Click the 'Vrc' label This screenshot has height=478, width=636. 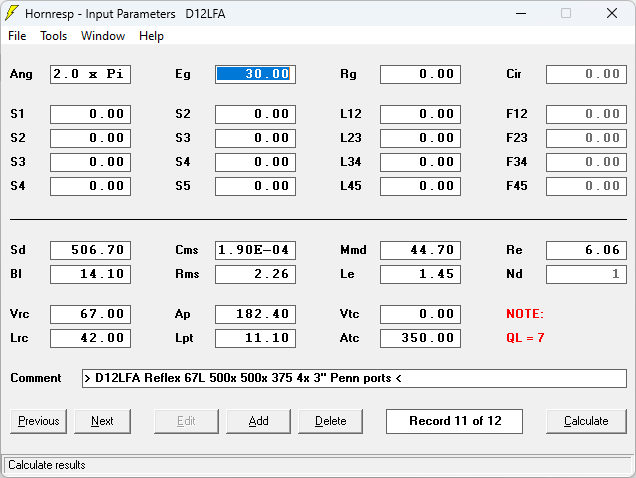pos(19,314)
